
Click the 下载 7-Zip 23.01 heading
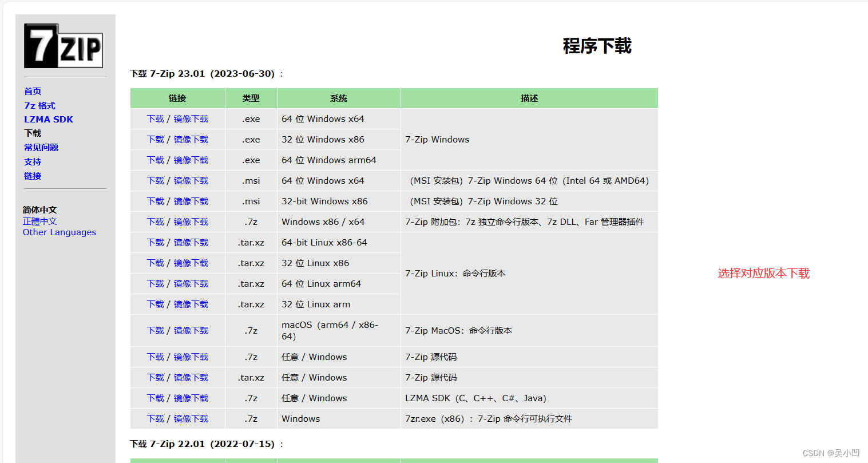(207, 74)
